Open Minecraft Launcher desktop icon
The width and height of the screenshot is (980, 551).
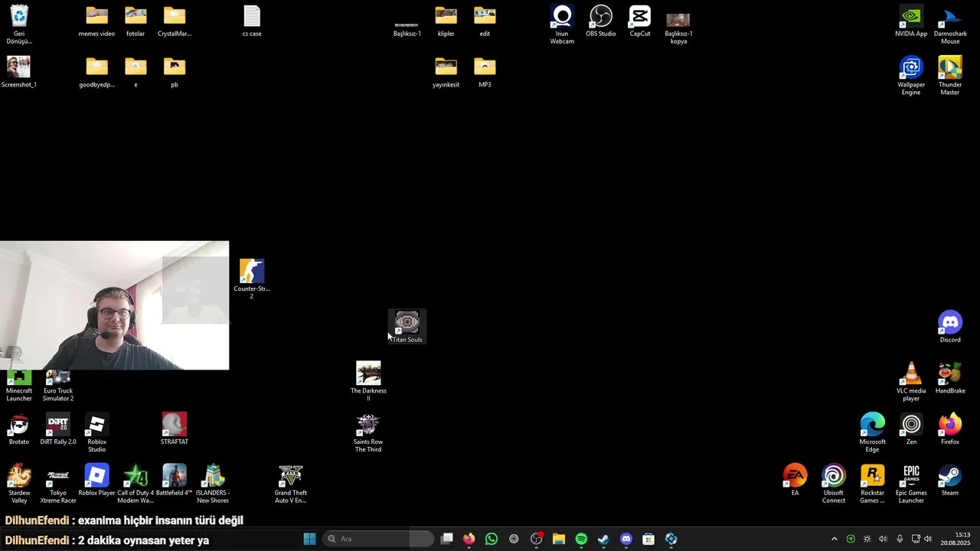tap(19, 386)
